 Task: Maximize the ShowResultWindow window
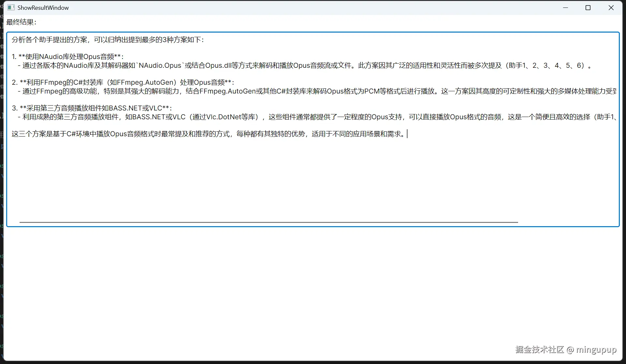click(588, 7)
